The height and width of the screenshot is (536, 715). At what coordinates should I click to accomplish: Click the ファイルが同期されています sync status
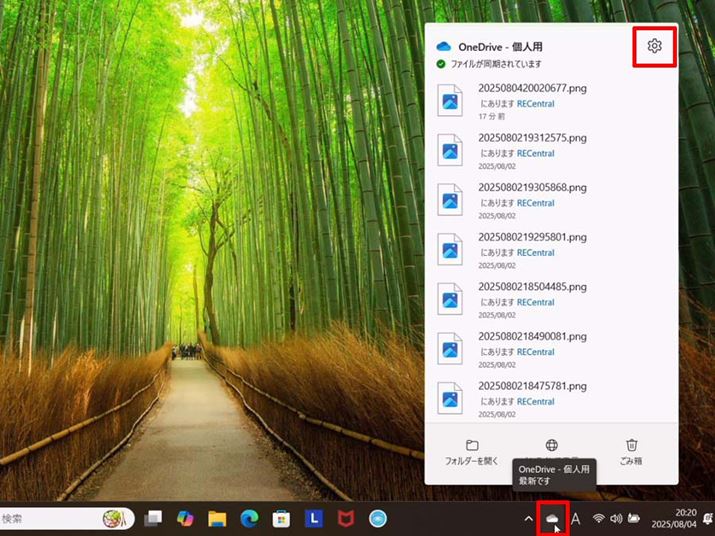[x=496, y=64]
